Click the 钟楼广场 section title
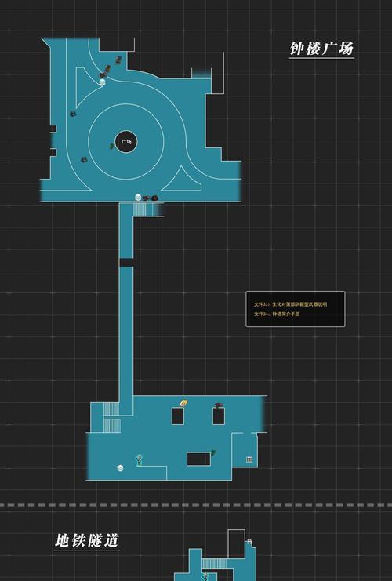 321,49
